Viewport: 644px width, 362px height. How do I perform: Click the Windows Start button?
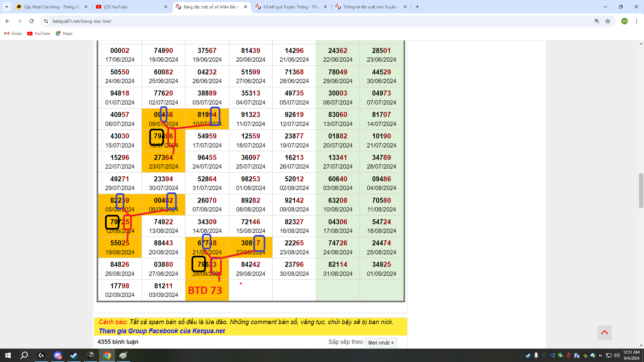(8, 355)
